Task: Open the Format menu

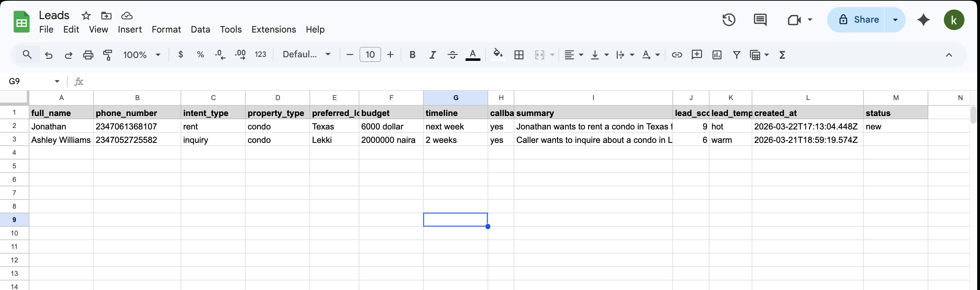Action: point(166,29)
